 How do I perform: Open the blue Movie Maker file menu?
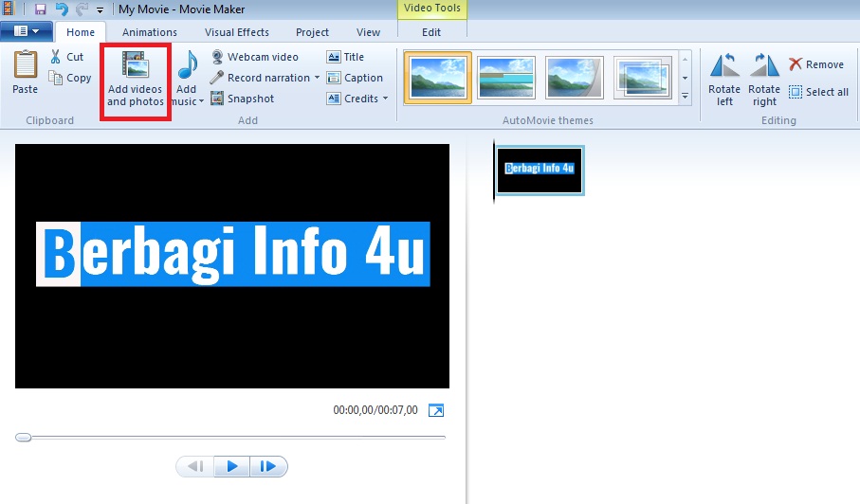pos(27,31)
